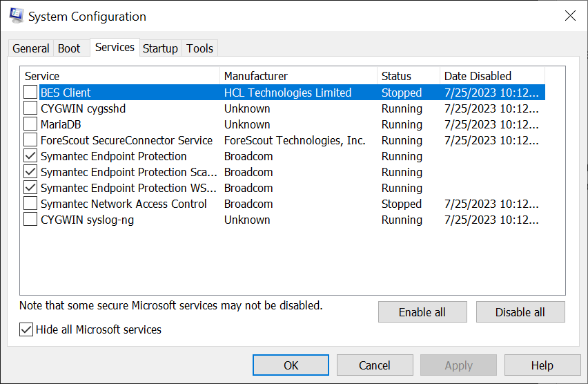Tick the MariaDB service checkbox
588x384 pixels.
click(x=30, y=124)
